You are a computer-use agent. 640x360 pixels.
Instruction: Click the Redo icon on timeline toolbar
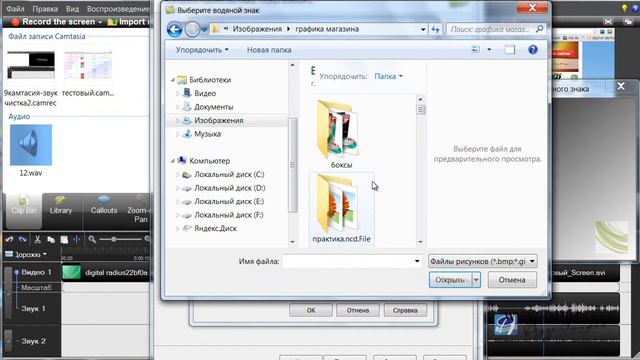point(23,239)
